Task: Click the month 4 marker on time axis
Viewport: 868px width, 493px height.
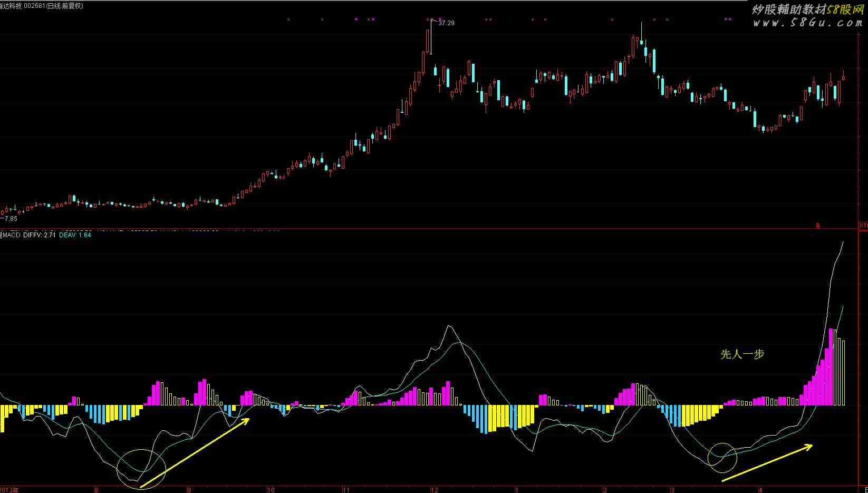Action: [x=759, y=490]
